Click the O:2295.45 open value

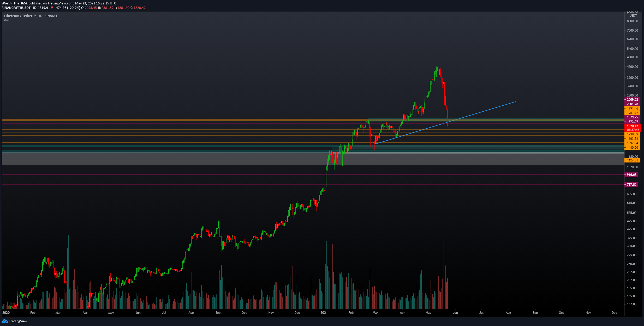tap(89, 8)
